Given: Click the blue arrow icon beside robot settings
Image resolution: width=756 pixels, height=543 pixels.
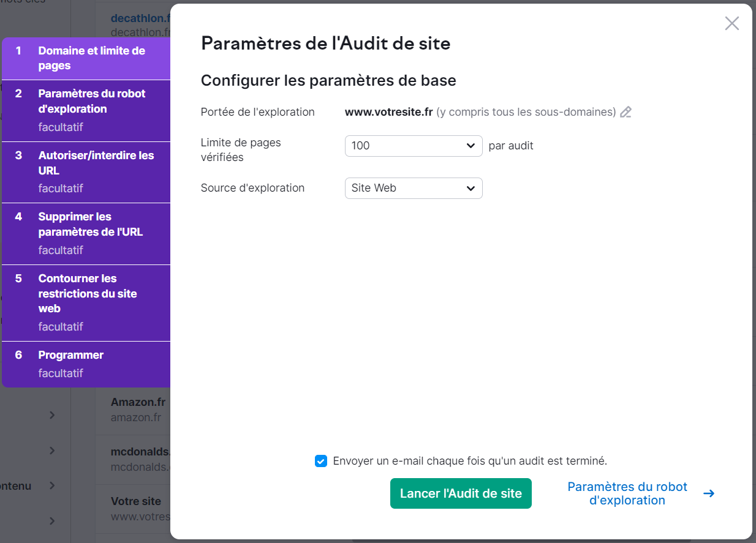Looking at the screenshot, I should tap(709, 493).
